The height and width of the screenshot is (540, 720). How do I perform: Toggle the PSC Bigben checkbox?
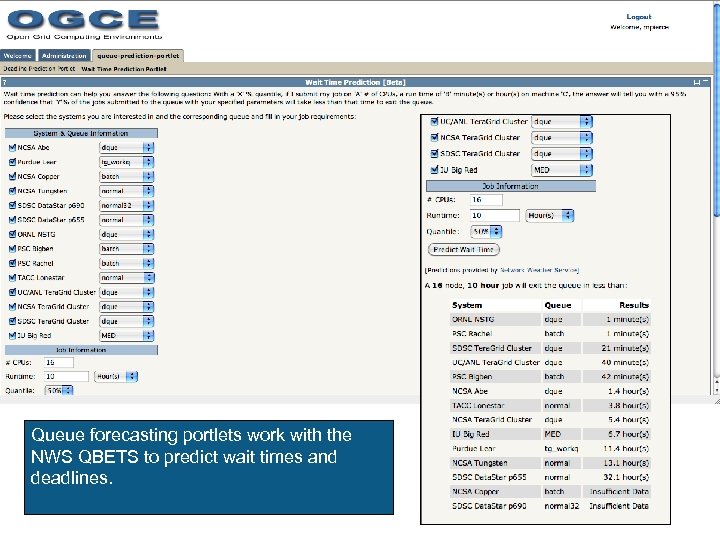click(12, 248)
